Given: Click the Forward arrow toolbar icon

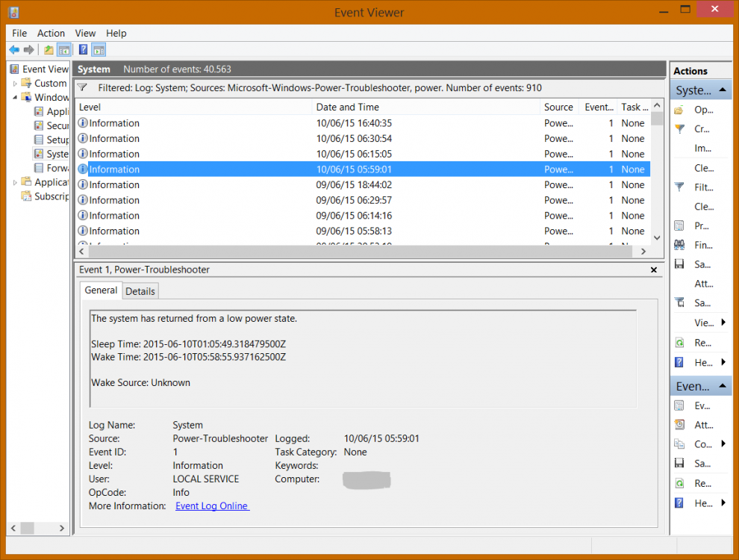Looking at the screenshot, I should point(29,49).
